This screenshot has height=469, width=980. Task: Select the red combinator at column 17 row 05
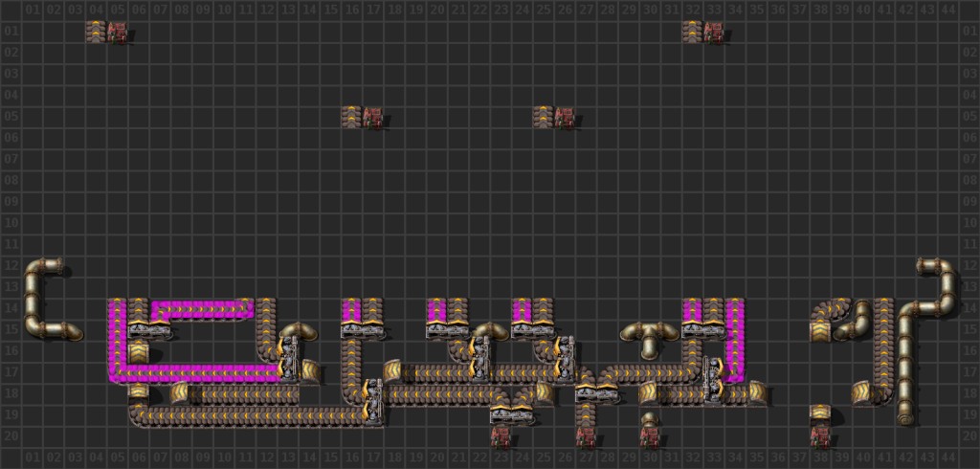point(372,117)
